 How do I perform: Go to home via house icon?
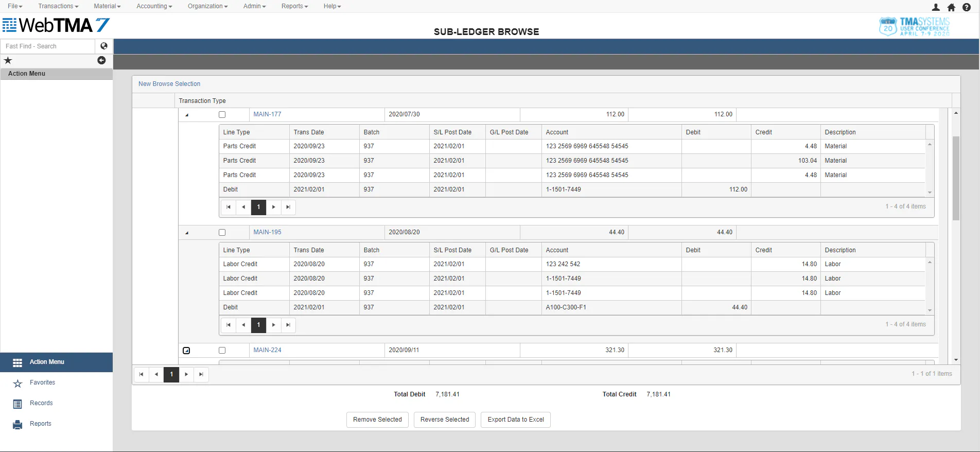(x=951, y=7)
